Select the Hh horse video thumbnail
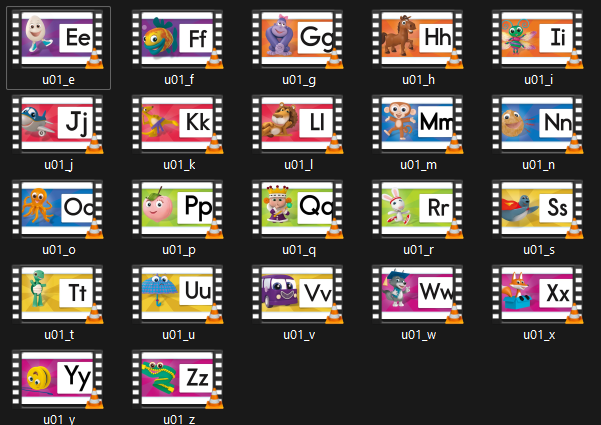The image size is (601, 425). 417,39
